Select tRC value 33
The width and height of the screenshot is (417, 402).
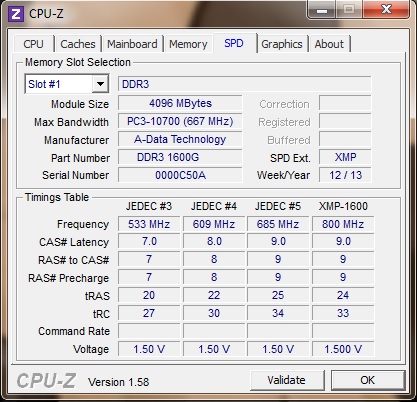coord(343,313)
